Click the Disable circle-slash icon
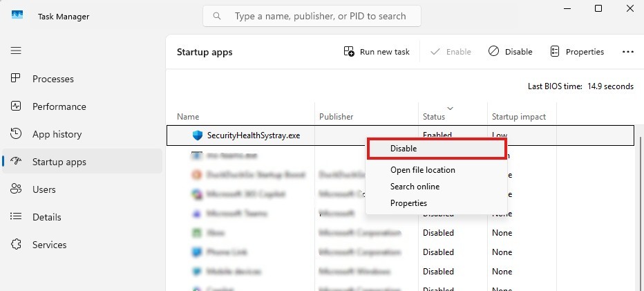 [493, 51]
